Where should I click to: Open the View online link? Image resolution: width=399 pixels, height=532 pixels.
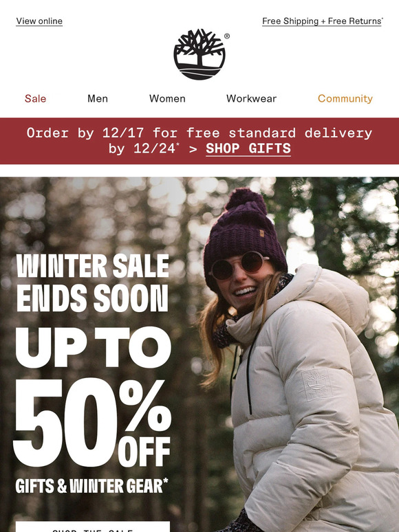39,21
